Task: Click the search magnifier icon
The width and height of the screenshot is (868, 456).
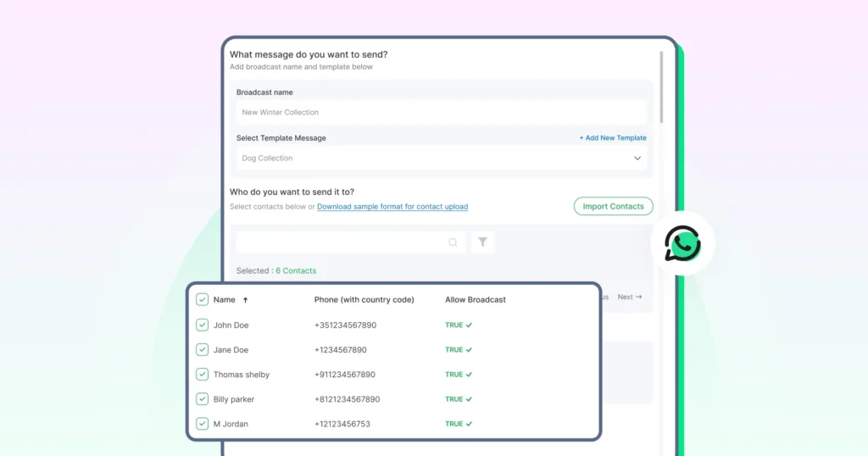Action: (453, 242)
